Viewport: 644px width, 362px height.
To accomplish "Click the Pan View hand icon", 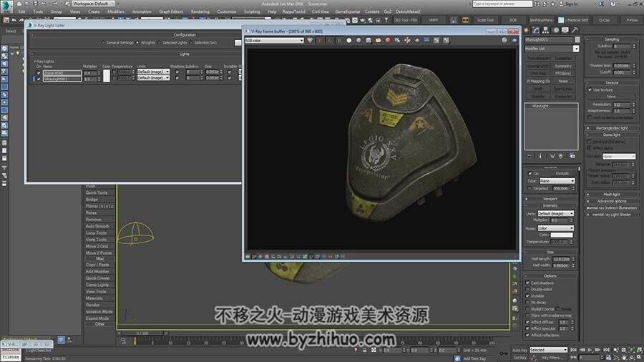I will (x=624, y=358).
